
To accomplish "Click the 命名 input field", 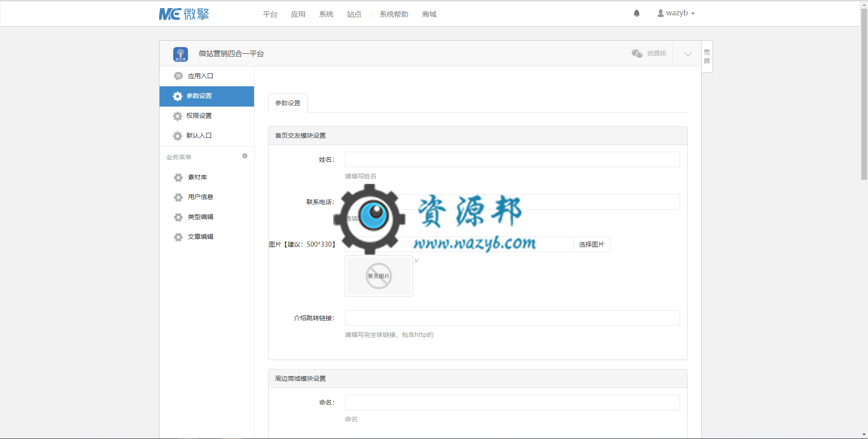I will (512, 402).
